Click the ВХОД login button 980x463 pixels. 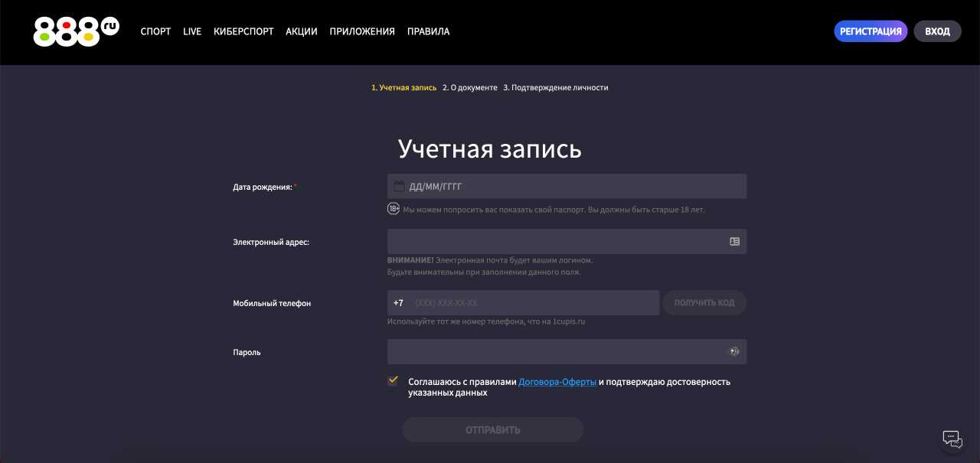coord(937,31)
